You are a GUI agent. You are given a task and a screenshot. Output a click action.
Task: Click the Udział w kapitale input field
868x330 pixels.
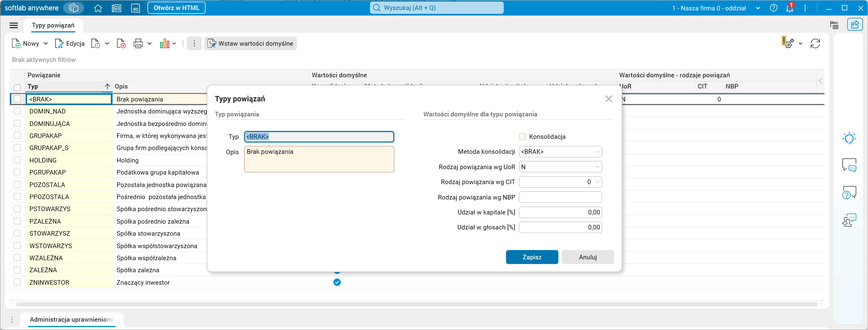[560, 212]
